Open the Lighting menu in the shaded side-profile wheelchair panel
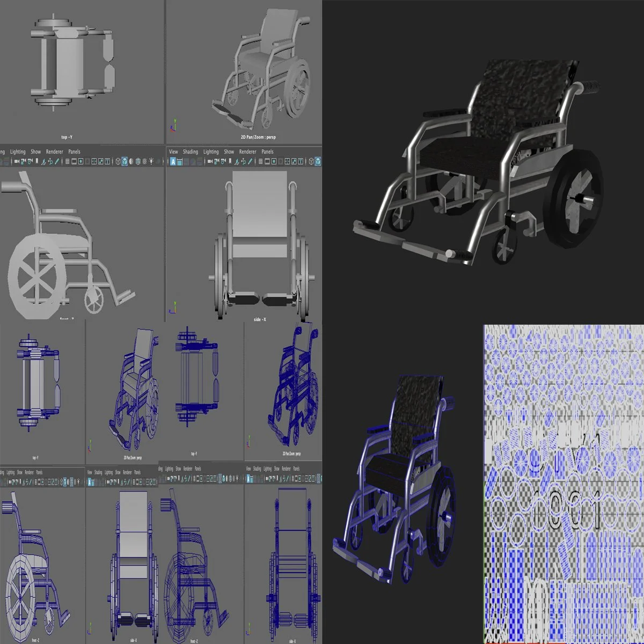This screenshot has height=644, width=644. click(18, 152)
